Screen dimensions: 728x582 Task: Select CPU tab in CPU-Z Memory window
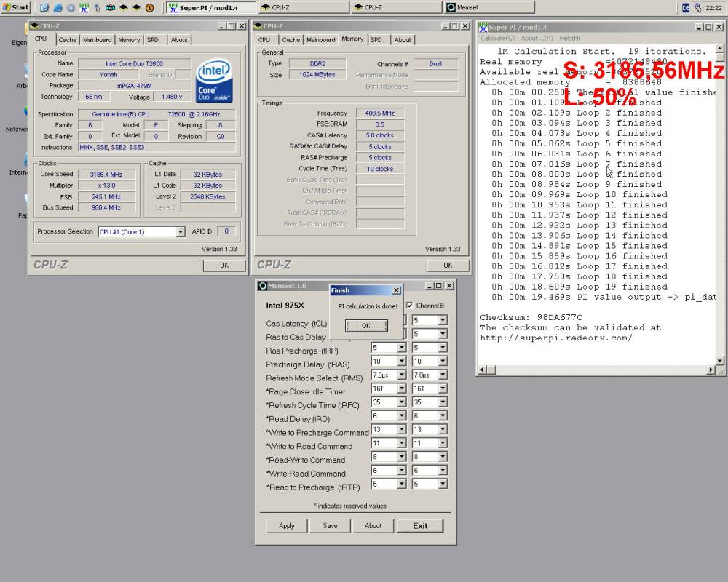point(264,40)
